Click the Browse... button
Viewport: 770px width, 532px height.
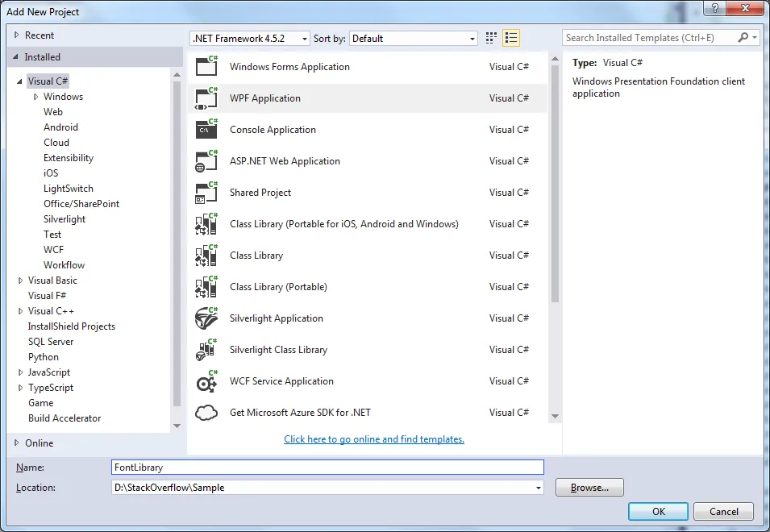coord(589,488)
